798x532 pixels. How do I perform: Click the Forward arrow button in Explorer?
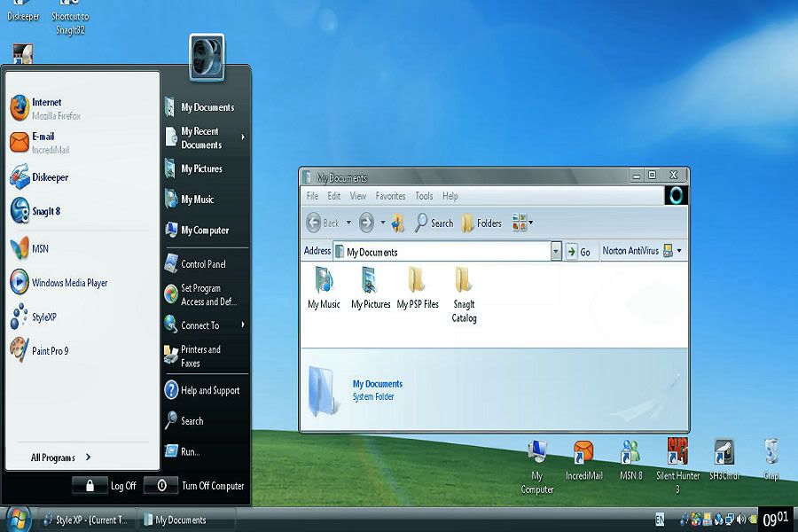point(366,223)
